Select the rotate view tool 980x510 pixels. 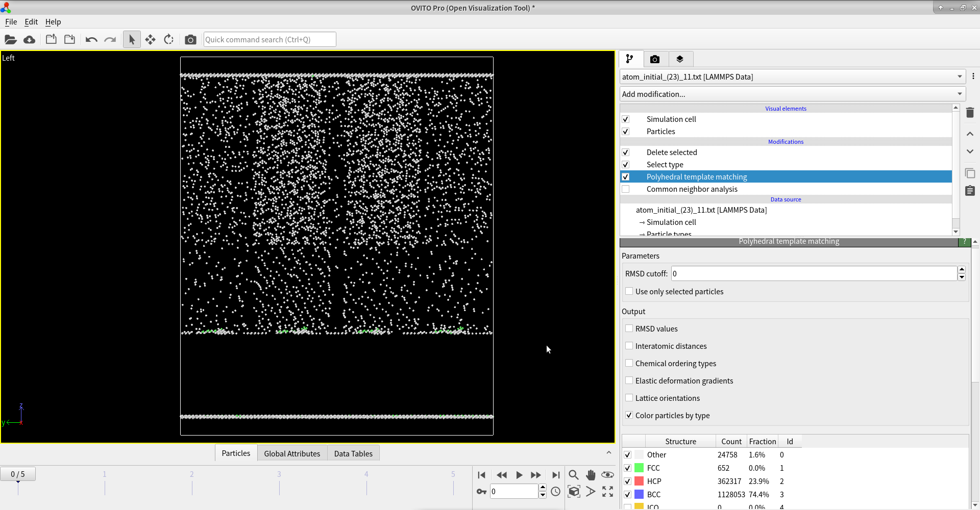(169, 40)
